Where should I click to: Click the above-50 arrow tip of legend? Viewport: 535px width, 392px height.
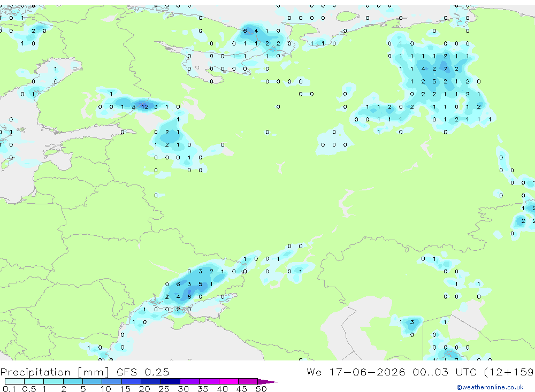(267, 381)
